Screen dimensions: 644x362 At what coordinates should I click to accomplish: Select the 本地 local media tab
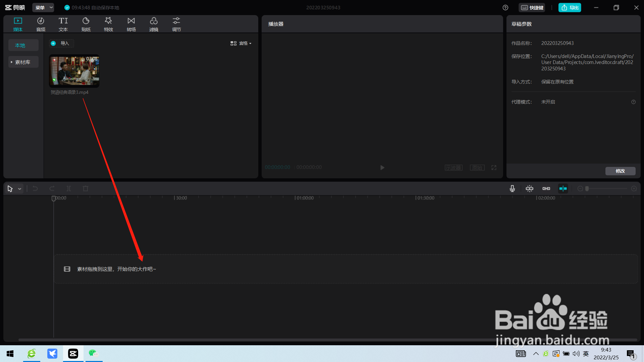(20, 45)
